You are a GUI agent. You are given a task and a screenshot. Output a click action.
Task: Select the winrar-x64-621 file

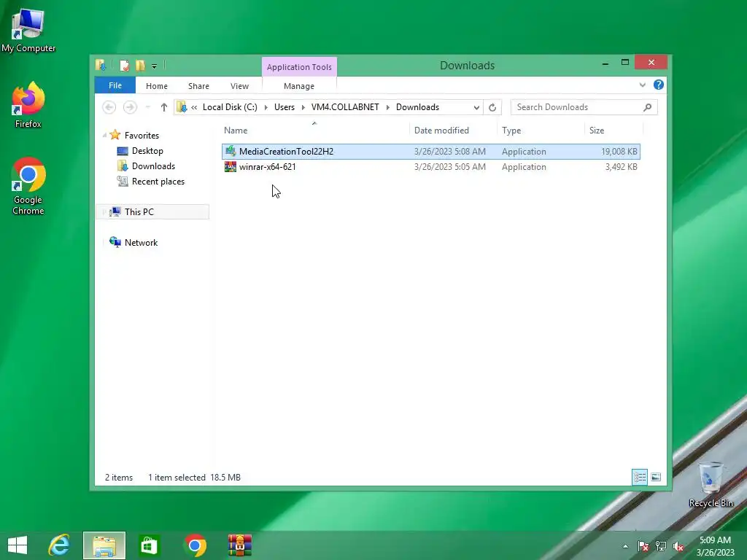[x=430, y=167]
